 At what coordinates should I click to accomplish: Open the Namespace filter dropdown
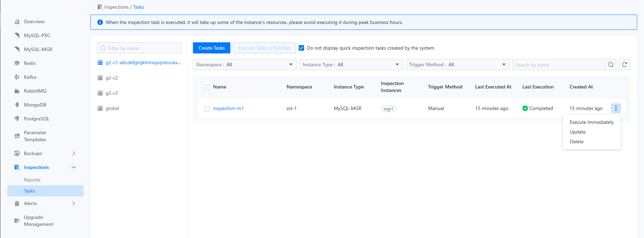click(245, 65)
